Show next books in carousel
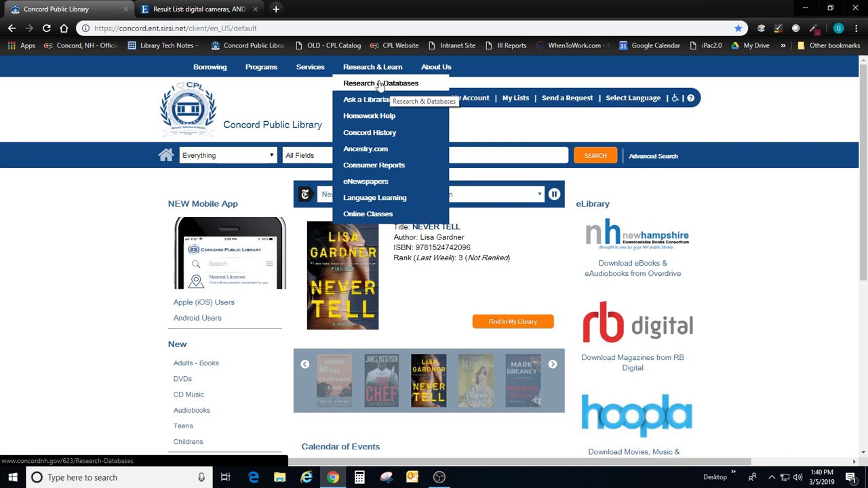The image size is (868, 488). click(x=553, y=365)
